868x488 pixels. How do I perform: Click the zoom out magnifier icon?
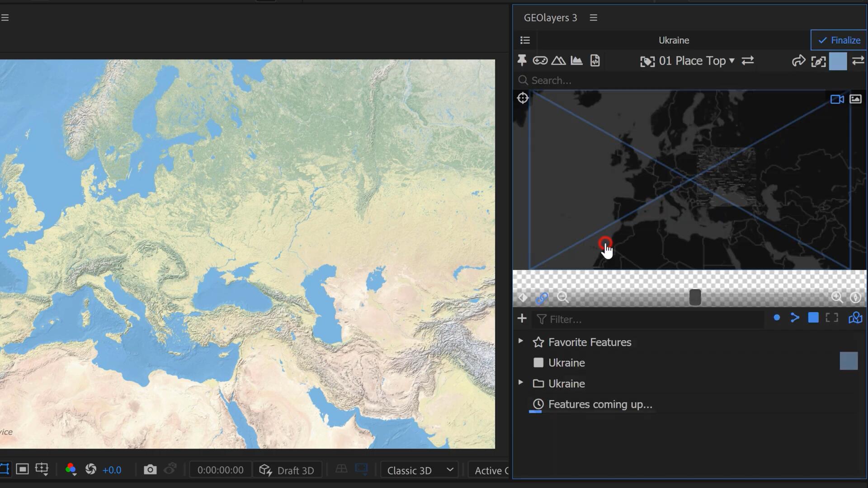point(563,297)
